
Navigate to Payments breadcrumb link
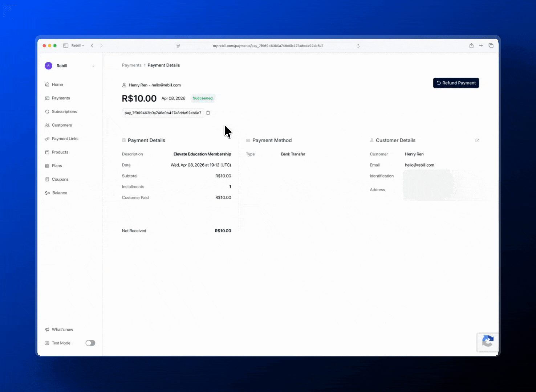[x=131, y=65]
